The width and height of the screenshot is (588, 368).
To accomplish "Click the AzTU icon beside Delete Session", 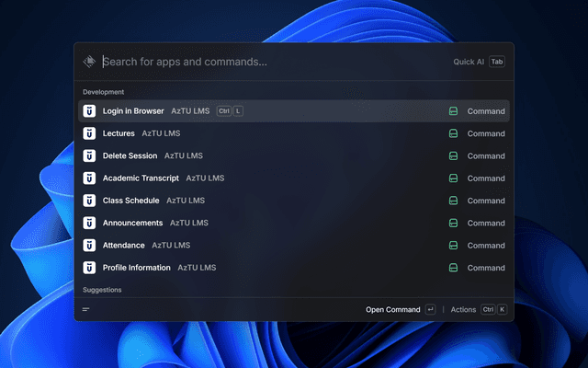I will click(x=89, y=155).
